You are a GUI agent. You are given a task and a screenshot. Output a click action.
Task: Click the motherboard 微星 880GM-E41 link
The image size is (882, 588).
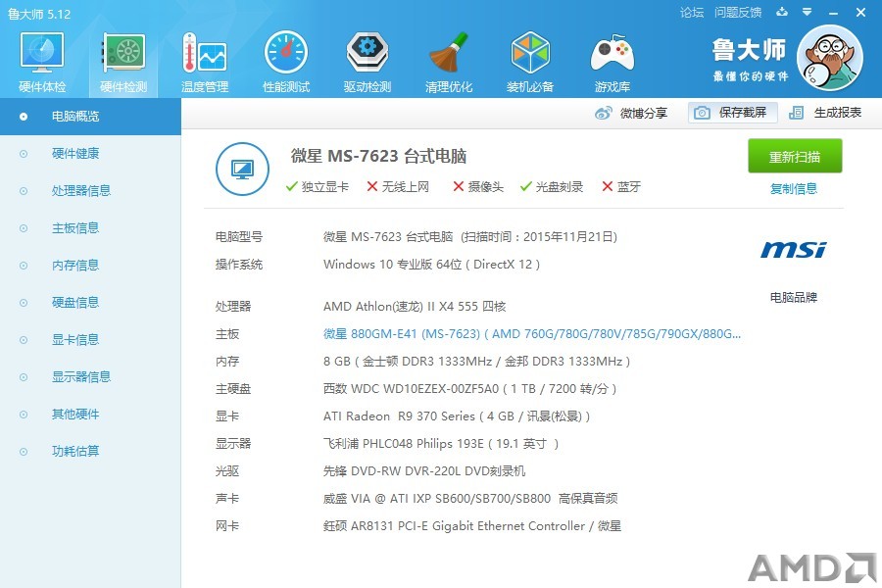click(x=531, y=333)
